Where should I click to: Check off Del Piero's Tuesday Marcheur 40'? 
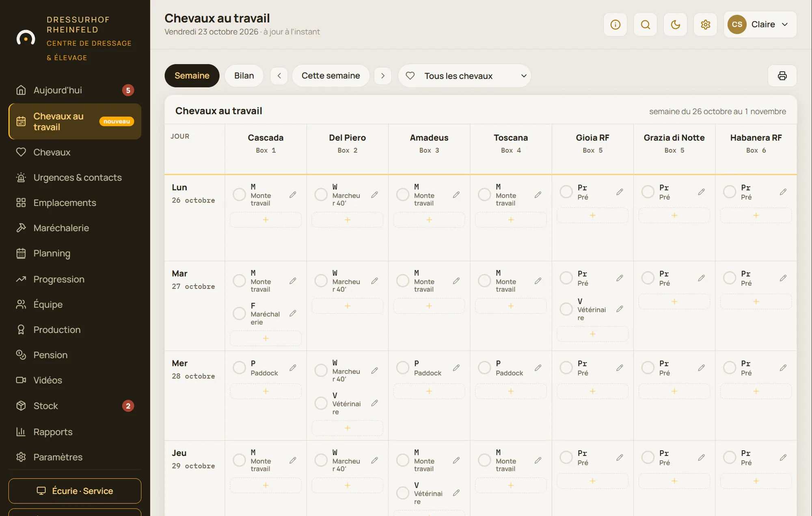tap(321, 281)
